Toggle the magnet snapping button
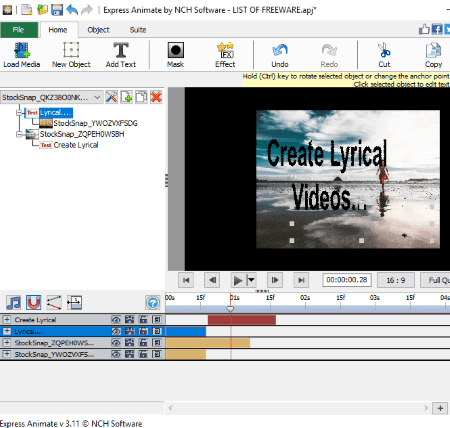 (34, 302)
